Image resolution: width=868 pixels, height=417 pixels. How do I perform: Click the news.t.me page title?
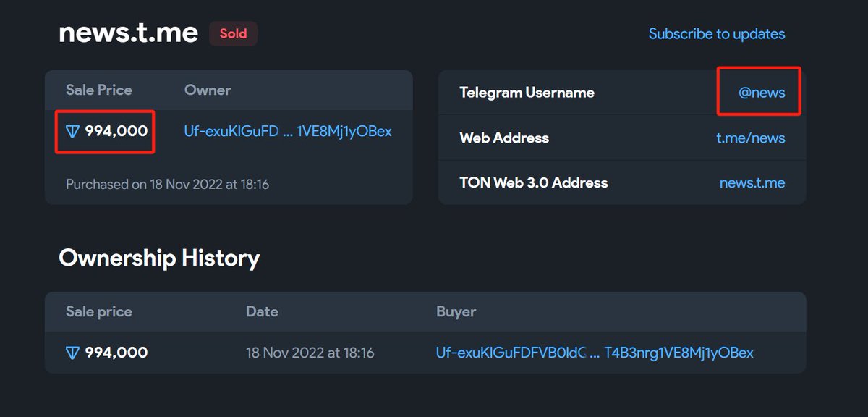point(128,33)
